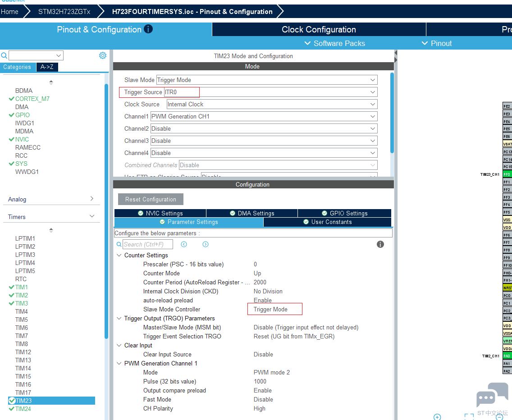Collapse PWM Generation Channel 1 section
Image resolution: width=512 pixels, height=420 pixels.
pyautogui.click(x=119, y=363)
